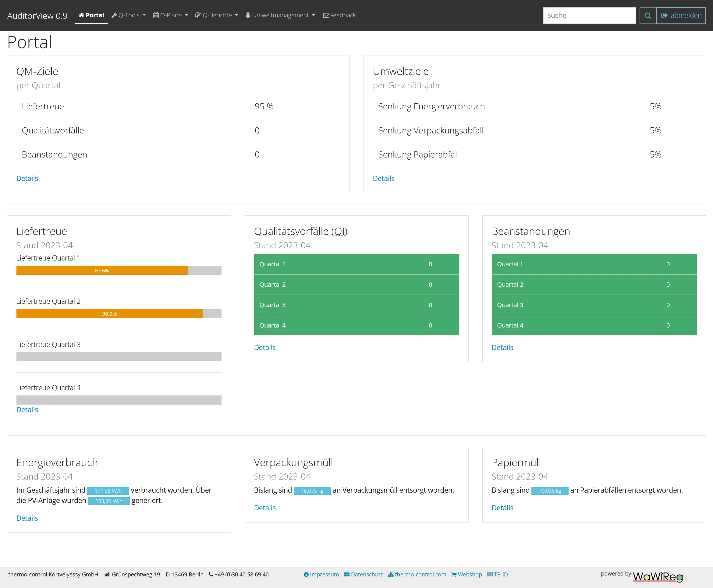Click the QI abbreviation in Qualitätsvorfälle heading
This screenshot has width=713, height=588.
coord(339,231)
